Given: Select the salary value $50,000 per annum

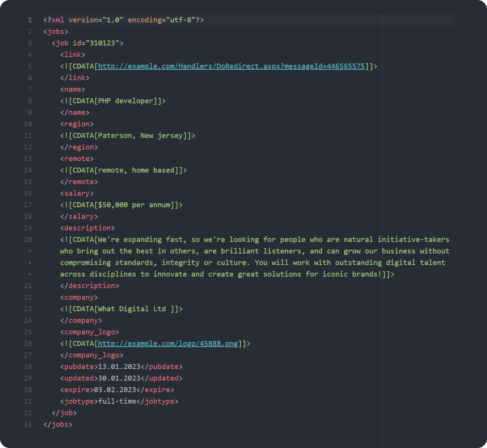Looking at the screenshot, I should point(135,205).
